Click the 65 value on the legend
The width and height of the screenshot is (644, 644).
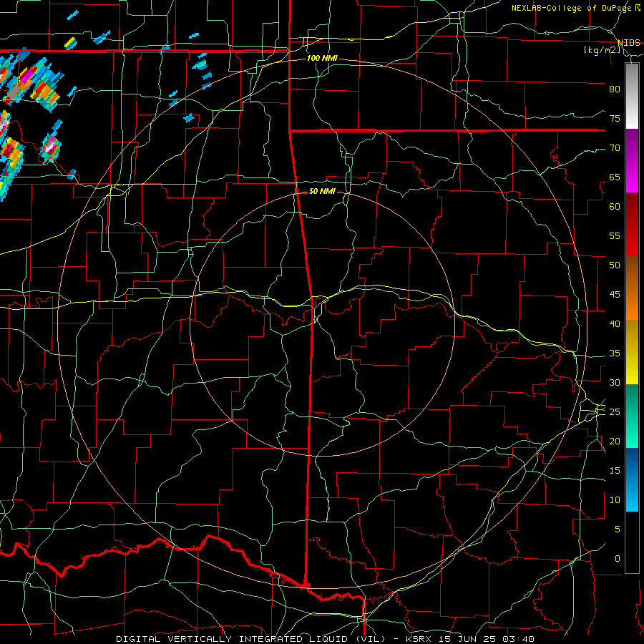615,177
